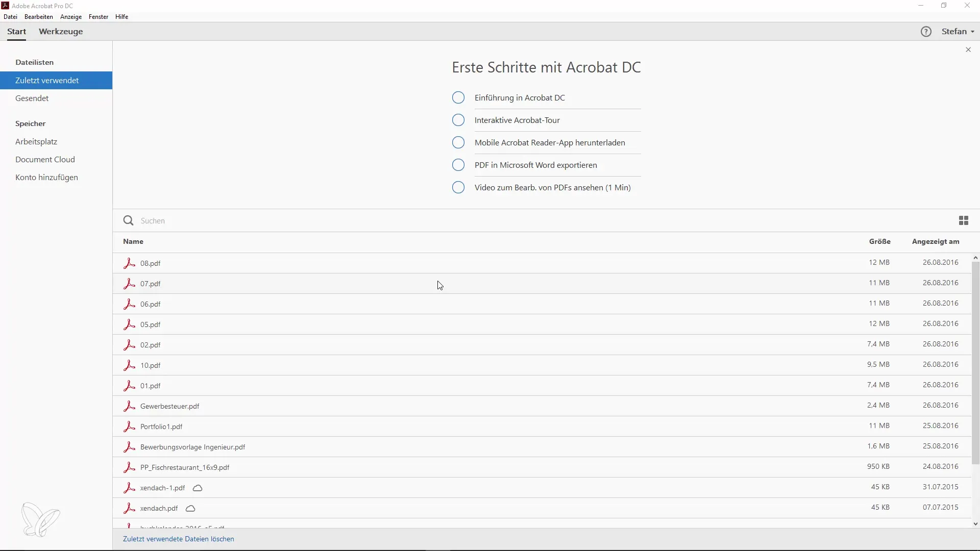Open Video zum Bearb. von PDFs ansehen
This screenshot has width=980, height=551.
pyautogui.click(x=553, y=188)
